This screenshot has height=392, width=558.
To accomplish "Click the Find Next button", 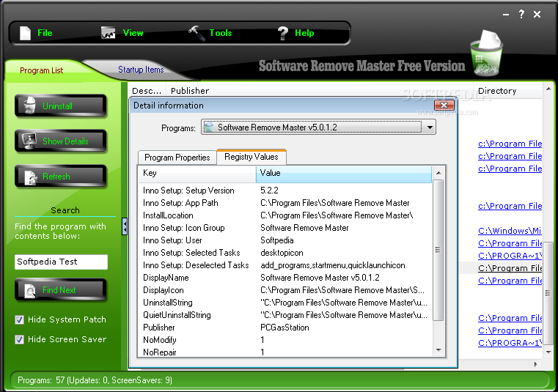I will (61, 290).
